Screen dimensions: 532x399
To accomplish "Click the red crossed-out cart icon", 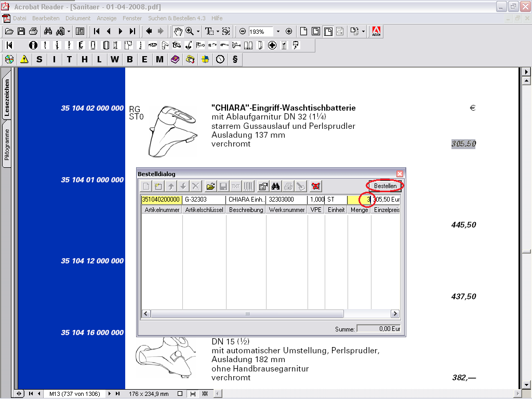I will pos(316,187).
